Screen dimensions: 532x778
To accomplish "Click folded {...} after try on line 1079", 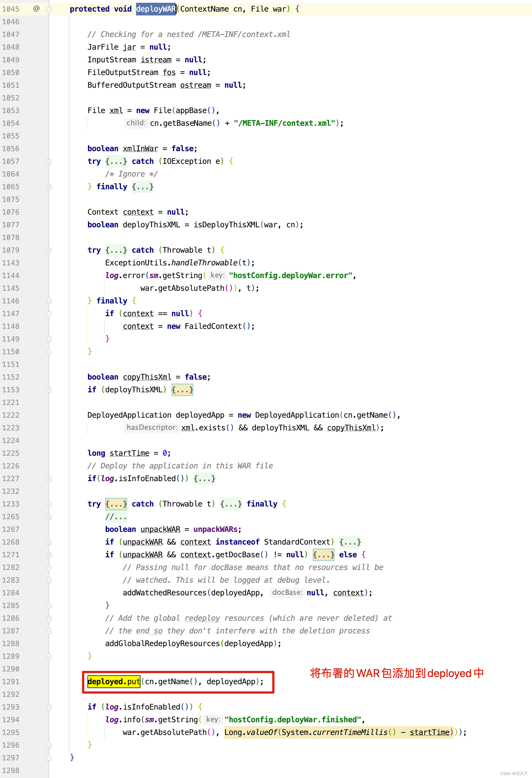I will click(116, 250).
